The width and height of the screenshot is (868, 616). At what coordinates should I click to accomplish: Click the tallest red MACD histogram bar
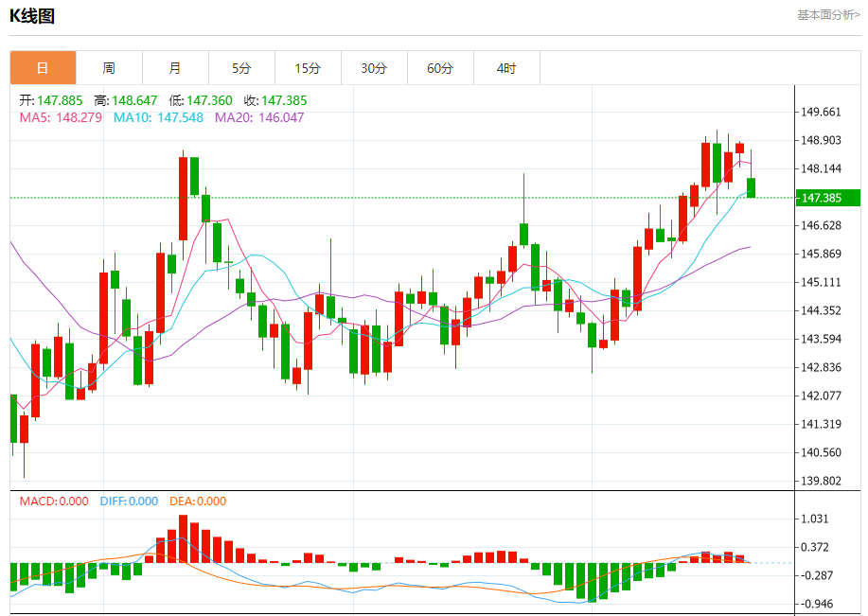(184, 539)
